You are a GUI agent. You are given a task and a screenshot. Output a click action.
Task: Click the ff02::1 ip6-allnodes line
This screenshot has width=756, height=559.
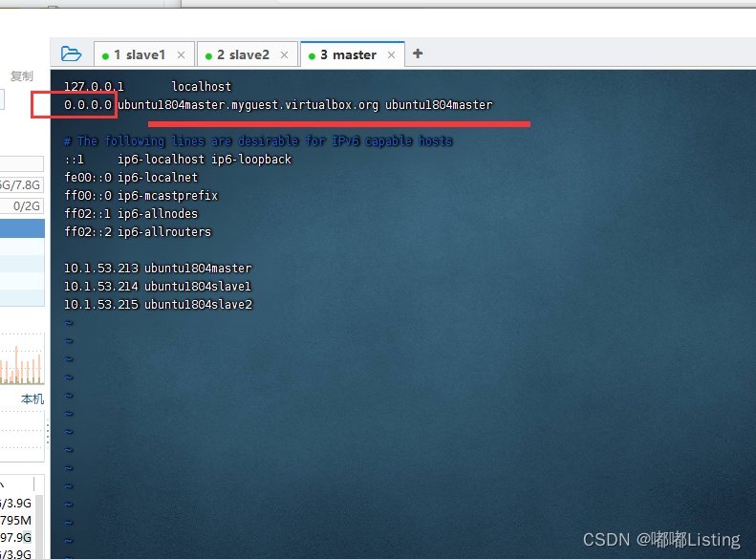[131, 214]
